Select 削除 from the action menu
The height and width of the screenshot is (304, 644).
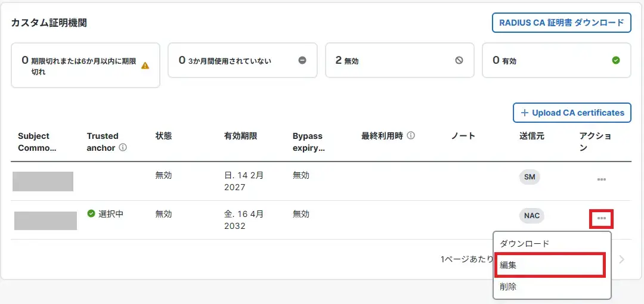(509, 287)
